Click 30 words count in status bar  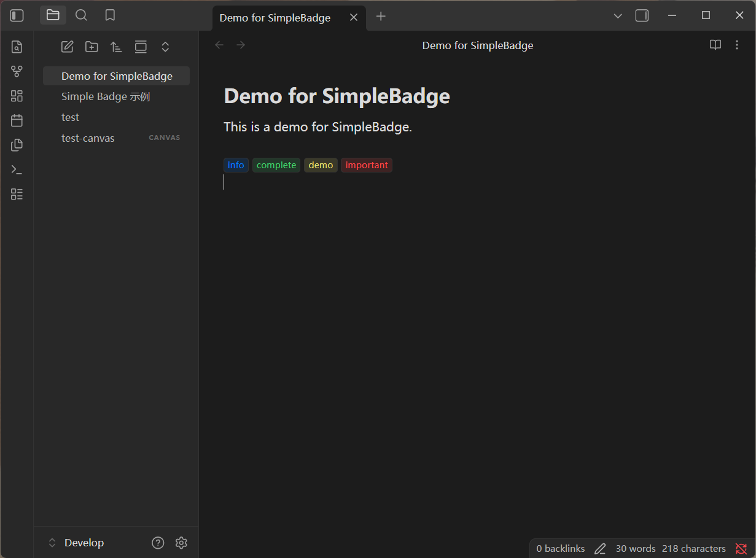[x=636, y=549]
